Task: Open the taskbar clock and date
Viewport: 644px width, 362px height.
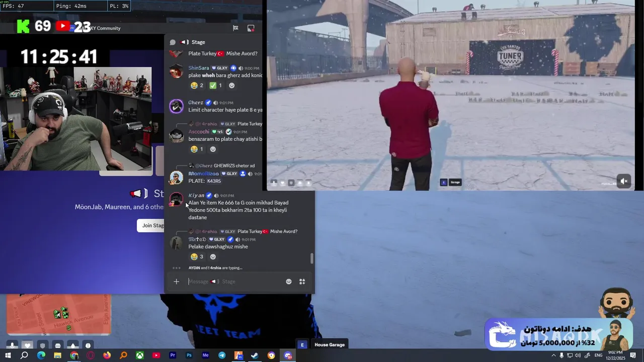Action: tap(615, 355)
